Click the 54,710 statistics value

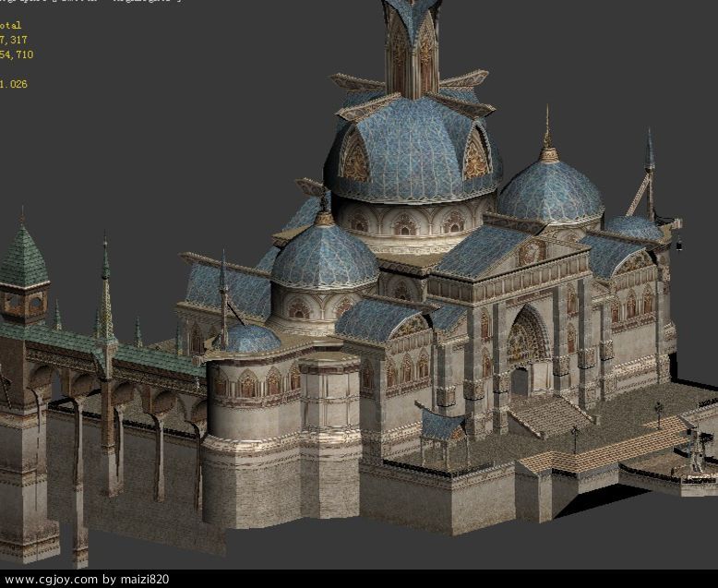[17, 55]
